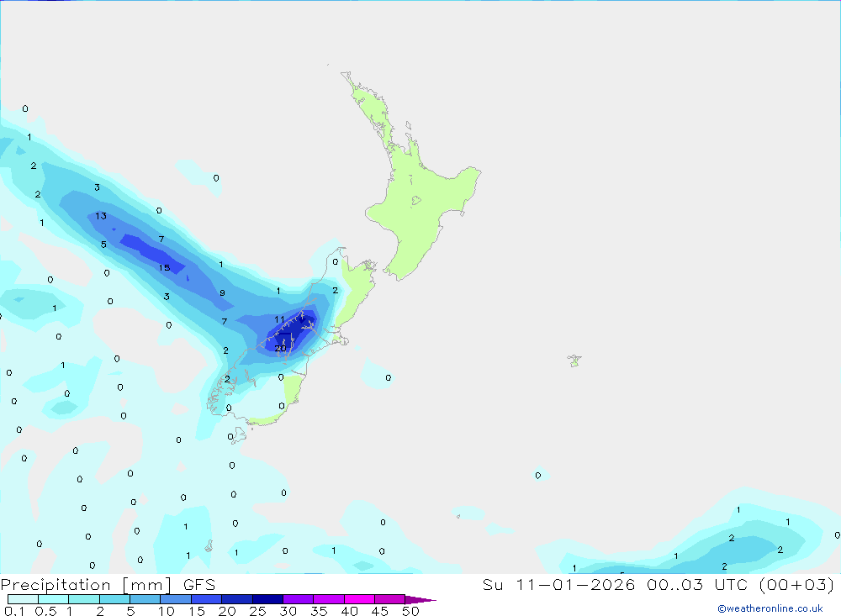Click the 20–25 mm legend color swatch
841x616 pixels.
(237, 599)
